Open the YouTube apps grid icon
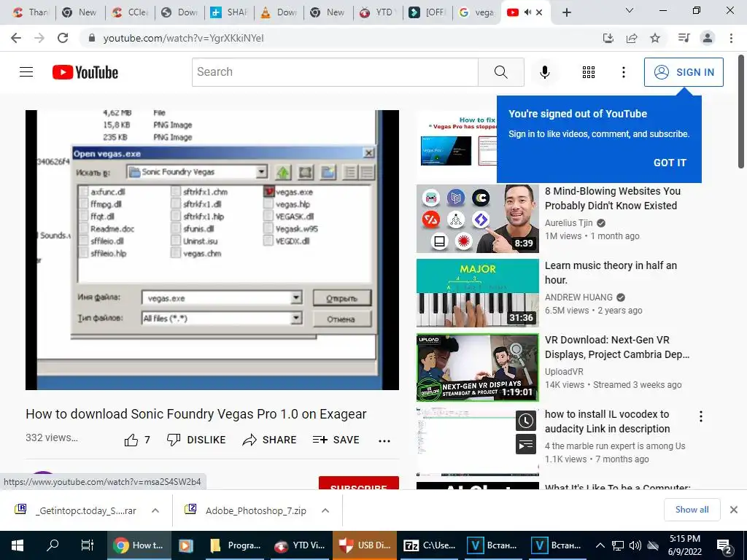Image resolution: width=747 pixels, height=560 pixels. click(589, 72)
